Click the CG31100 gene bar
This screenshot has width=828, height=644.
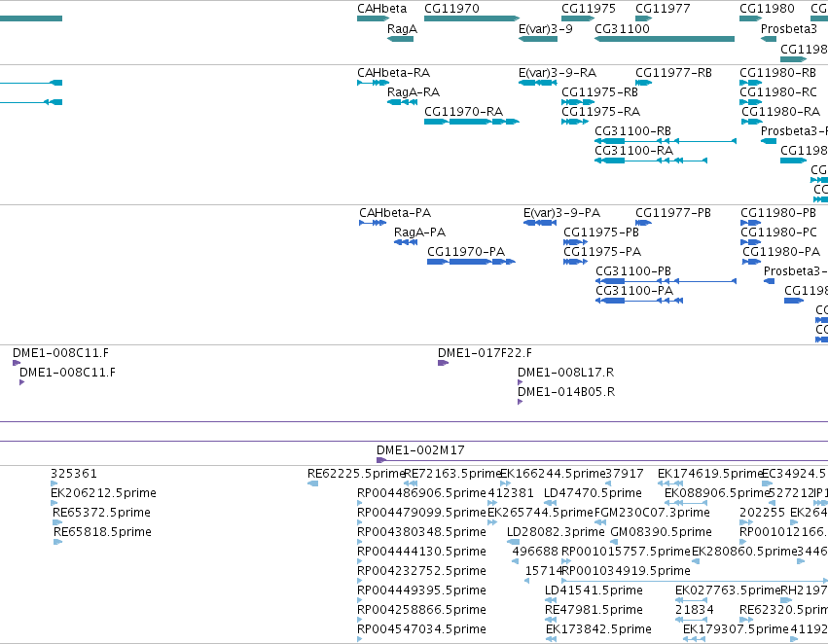[x=665, y=39]
